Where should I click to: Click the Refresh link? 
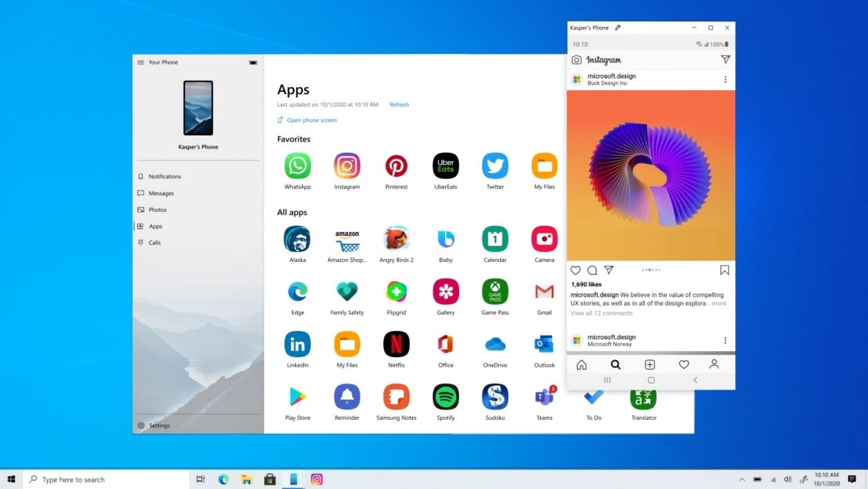pos(399,105)
